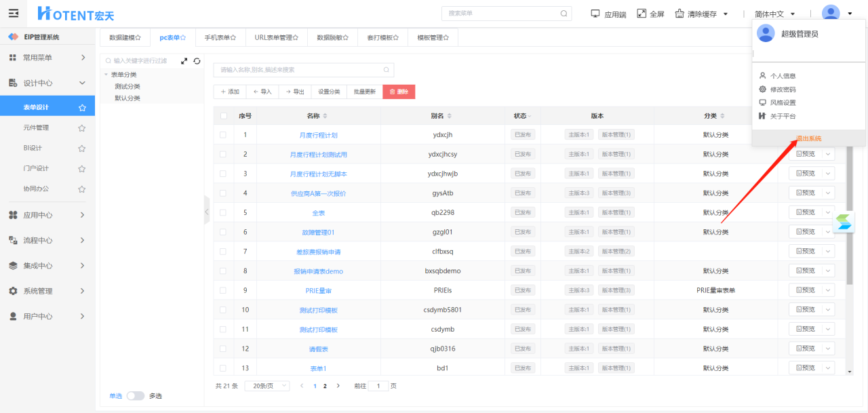Viewport: 868px width, 413px height.
Task: Click the floating green-blue widget icon
Action: click(x=844, y=222)
